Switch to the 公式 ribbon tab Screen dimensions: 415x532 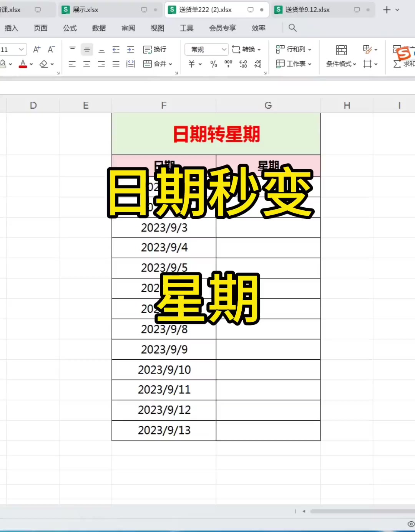coord(70,28)
